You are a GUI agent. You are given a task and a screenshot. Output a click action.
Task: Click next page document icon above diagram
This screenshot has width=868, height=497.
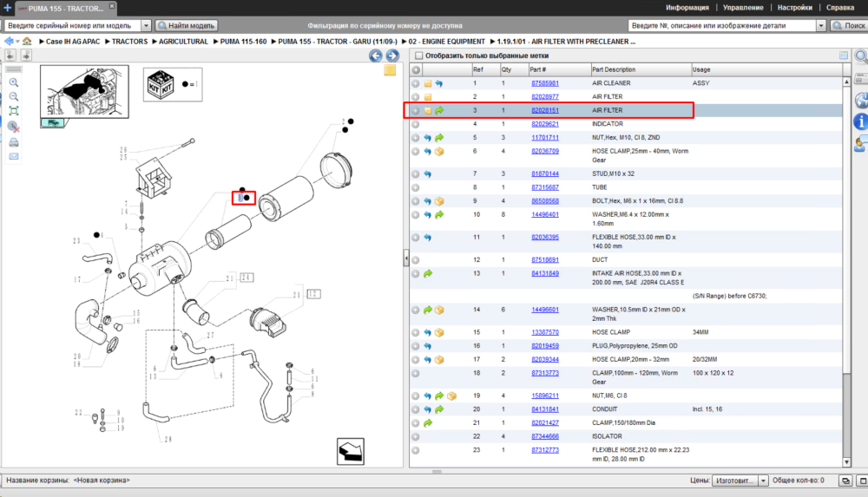point(26,55)
